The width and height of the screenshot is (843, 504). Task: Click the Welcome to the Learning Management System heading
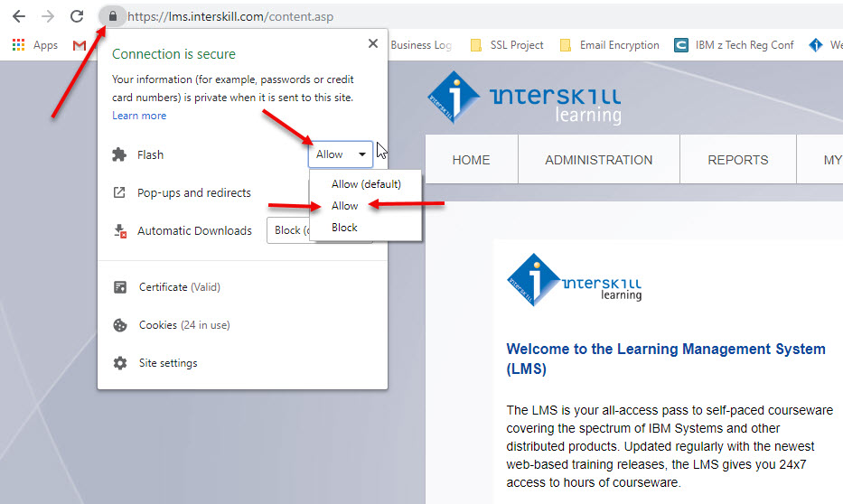666,359
